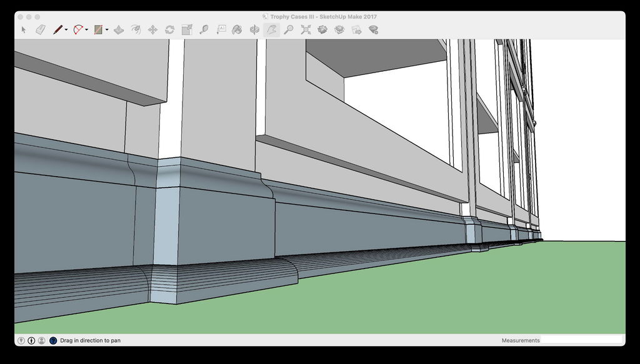Switch to the Orbit tool
The image size is (640, 364).
point(254,29)
